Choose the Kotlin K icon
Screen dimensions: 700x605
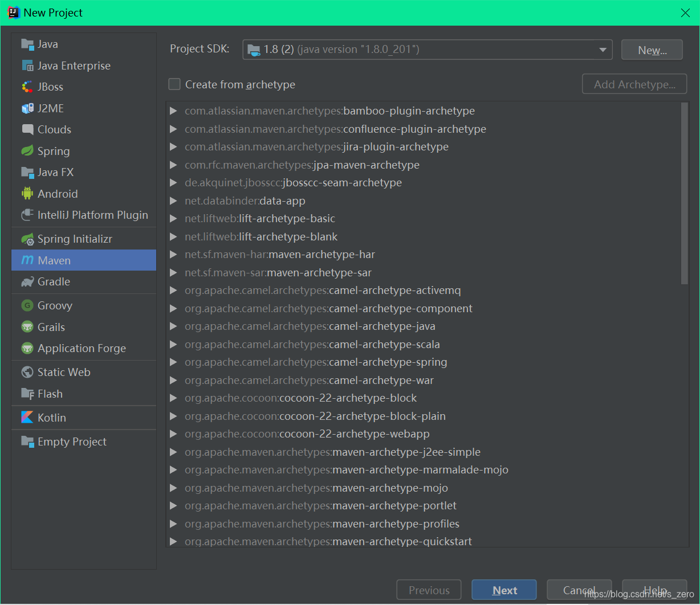coord(27,418)
